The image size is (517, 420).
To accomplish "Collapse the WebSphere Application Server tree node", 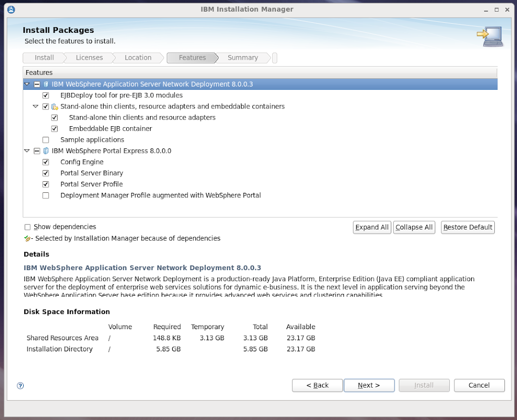I will [27, 84].
